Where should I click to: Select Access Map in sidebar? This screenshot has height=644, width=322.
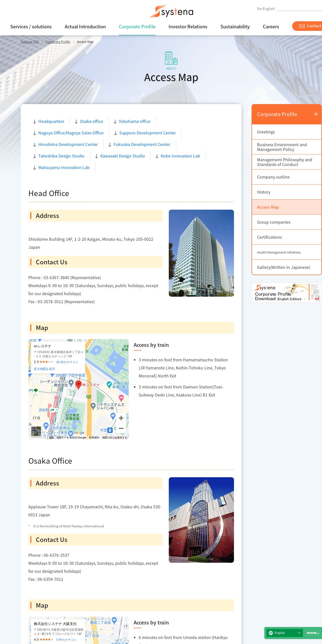click(287, 207)
